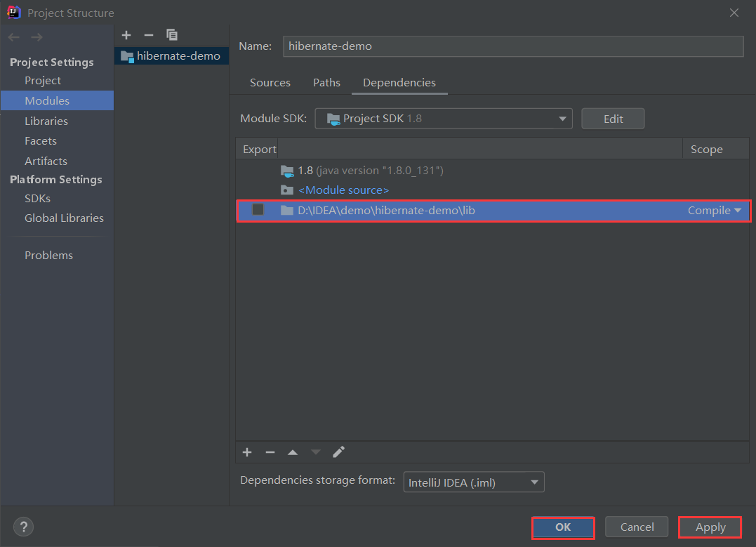The height and width of the screenshot is (547, 756).
Task: Move the dependency up with up arrow
Action: tap(293, 452)
